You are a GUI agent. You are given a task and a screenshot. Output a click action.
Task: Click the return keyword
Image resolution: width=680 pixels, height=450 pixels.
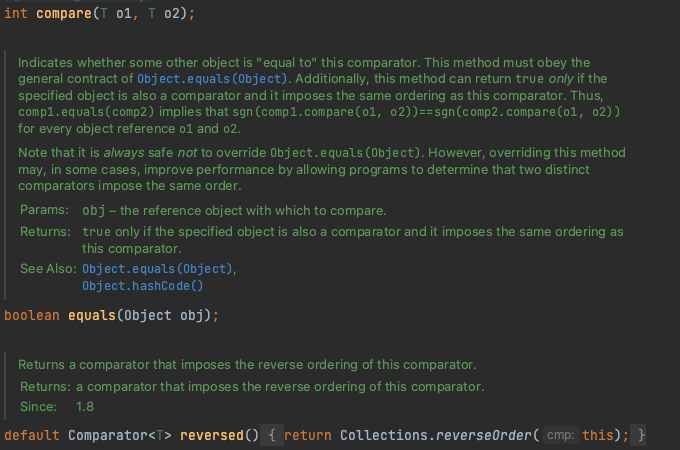308,435
